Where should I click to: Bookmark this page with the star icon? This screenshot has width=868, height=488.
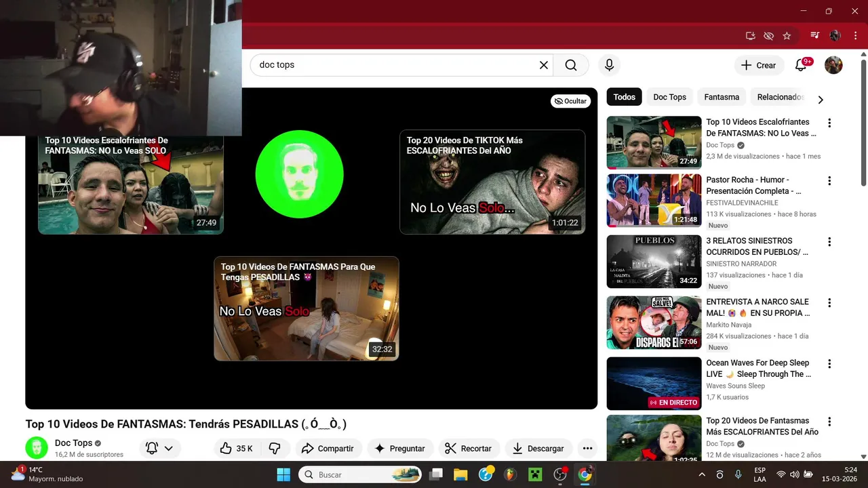[x=787, y=36]
